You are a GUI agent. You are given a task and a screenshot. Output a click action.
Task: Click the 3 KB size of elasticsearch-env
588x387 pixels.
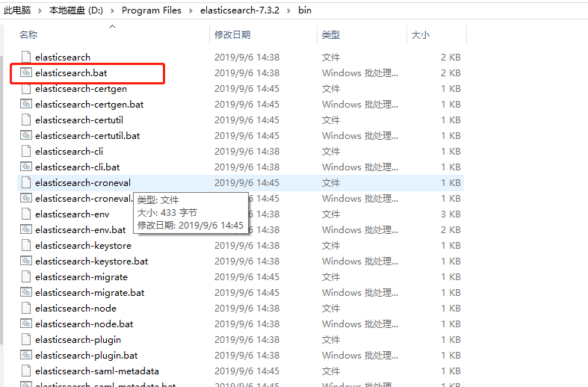pyautogui.click(x=451, y=214)
